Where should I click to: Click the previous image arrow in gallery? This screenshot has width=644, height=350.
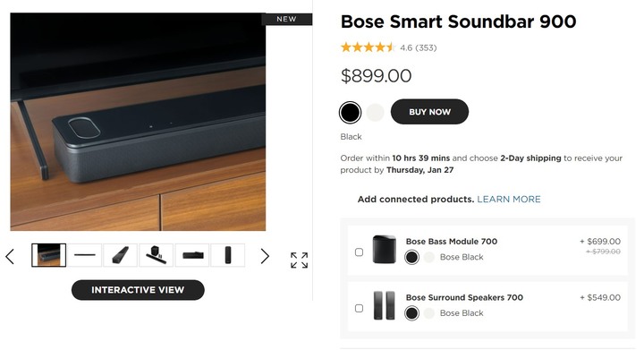(x=10, y=256)
